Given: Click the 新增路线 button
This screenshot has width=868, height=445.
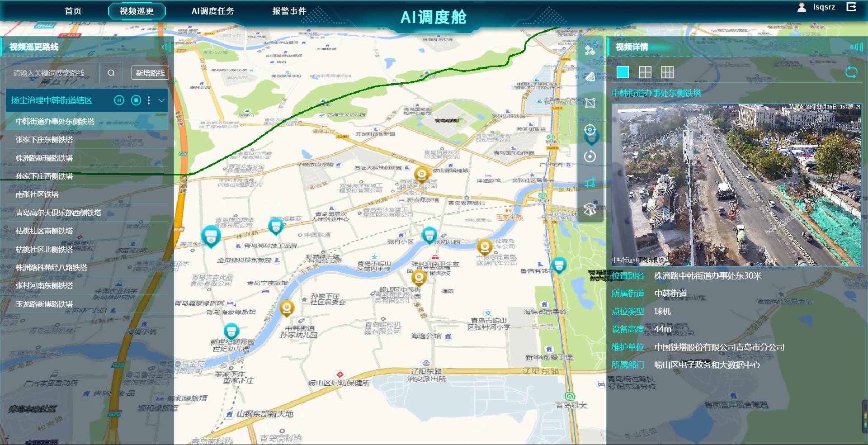Looking at the screenshot, I should (151, 73).
